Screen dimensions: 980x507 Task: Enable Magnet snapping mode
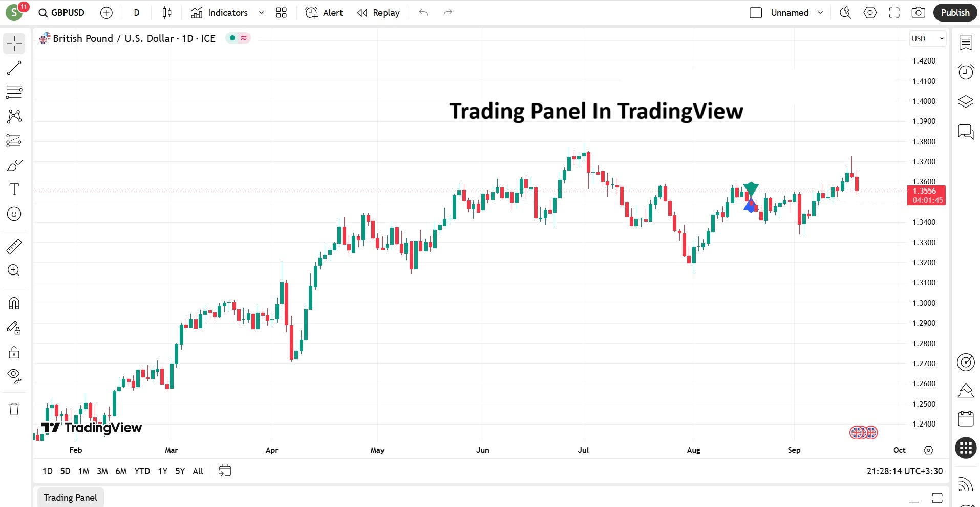(14, 303)
